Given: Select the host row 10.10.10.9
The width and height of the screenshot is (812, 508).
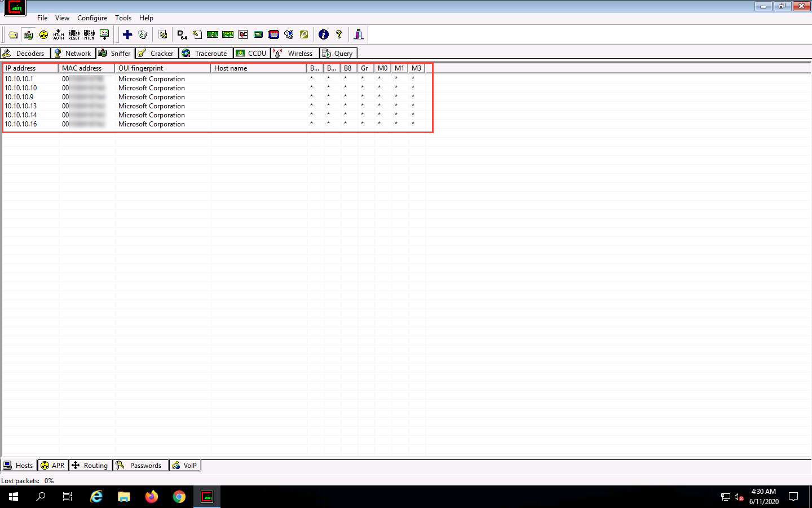Looking at the screenshot, I should point(214,97).
